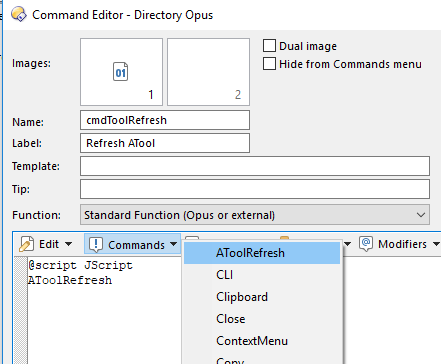Click the Modifiers @ bubble icon

pos(366,244)
